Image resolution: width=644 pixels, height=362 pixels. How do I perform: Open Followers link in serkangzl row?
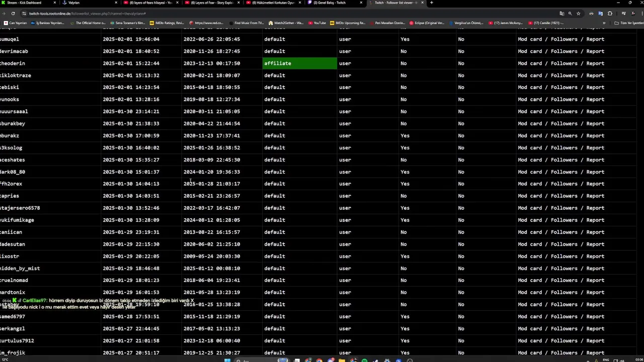coord(564,329)
